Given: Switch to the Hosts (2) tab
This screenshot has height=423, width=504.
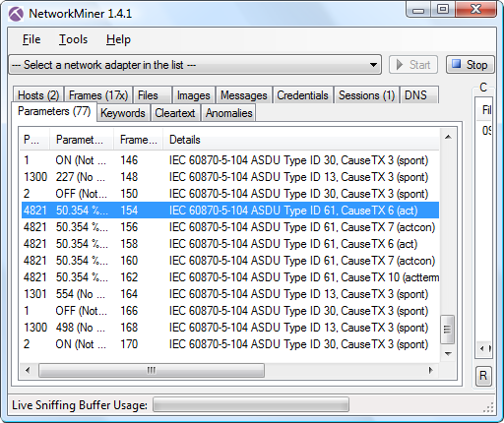Looking at the screenshot, I should coord(38,95).
